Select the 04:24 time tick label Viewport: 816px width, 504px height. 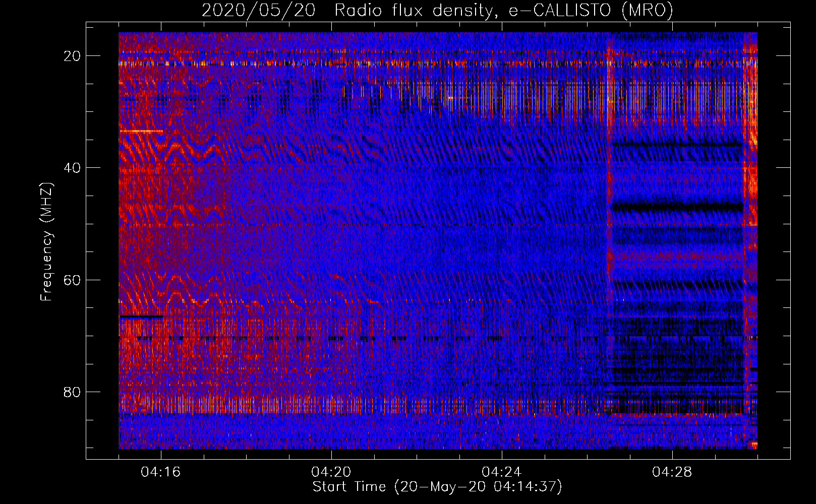click(x=502, y=472)
